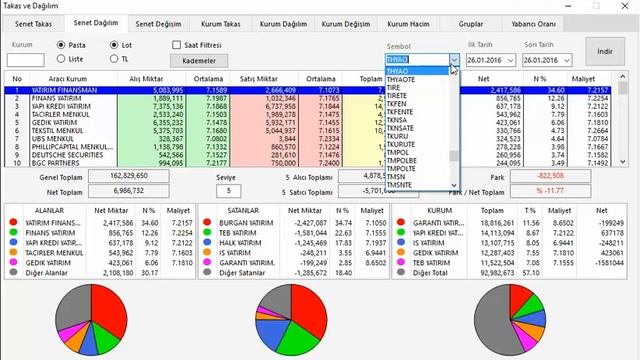This screenshot has height=360, width=640.
Task: Select TKFENTE in the symbol list
Action: coord(417,112)
